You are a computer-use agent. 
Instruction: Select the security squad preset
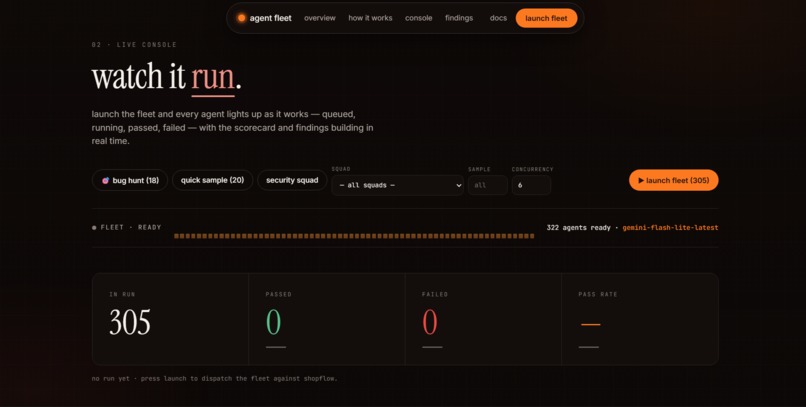click(x=292, y=180)
